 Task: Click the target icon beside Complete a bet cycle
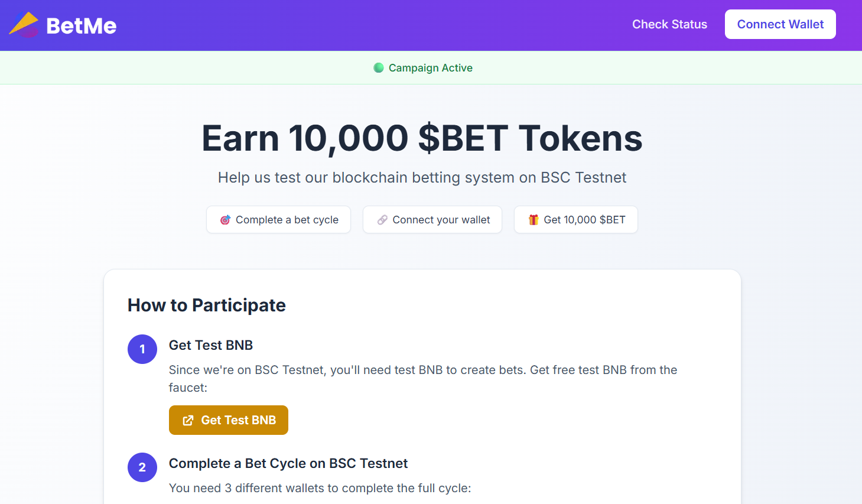pyautogui.click(x=225, y=220)
